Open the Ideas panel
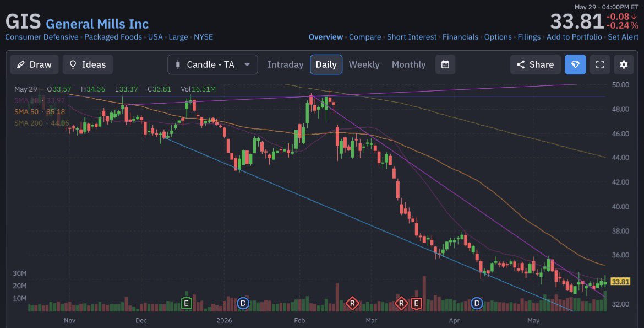 tap(88, 64)
